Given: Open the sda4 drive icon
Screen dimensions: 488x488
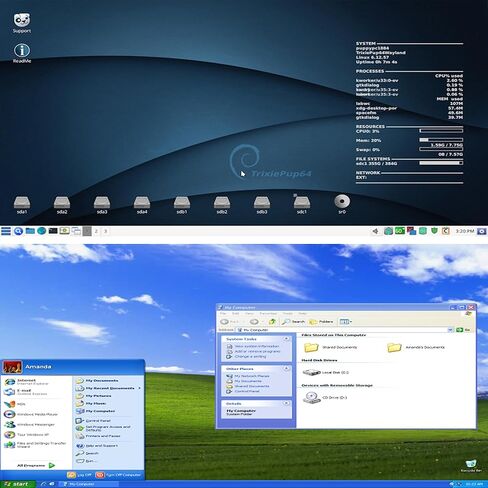Looking at the screenshot, I should coord(142,205).
